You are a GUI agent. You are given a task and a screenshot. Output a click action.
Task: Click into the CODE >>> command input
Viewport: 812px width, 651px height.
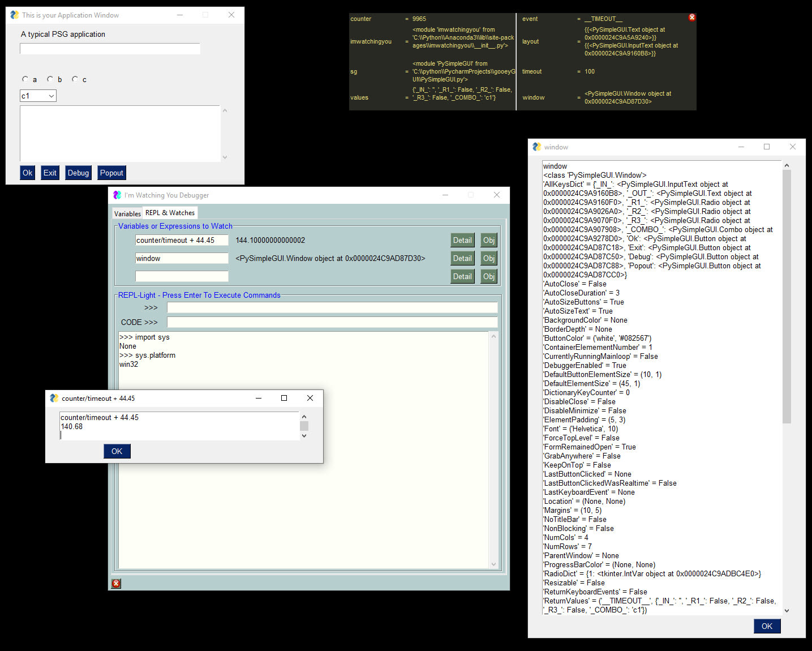(x=332, y=322)
